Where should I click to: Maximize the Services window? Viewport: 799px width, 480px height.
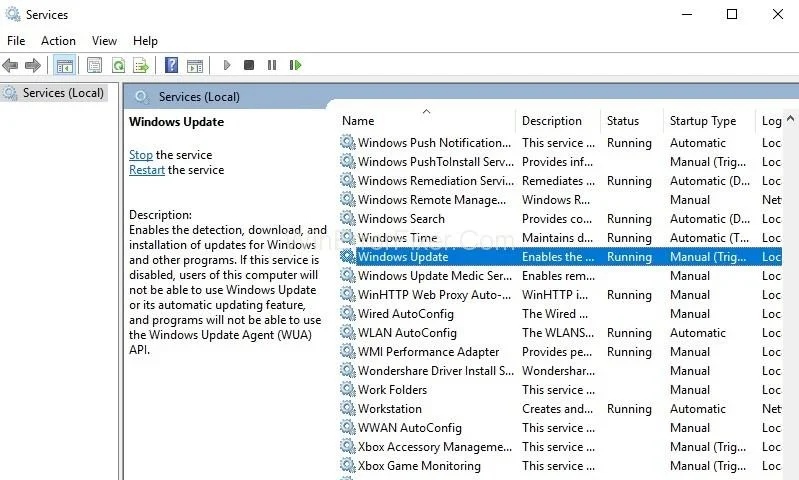tap(732, 14)
